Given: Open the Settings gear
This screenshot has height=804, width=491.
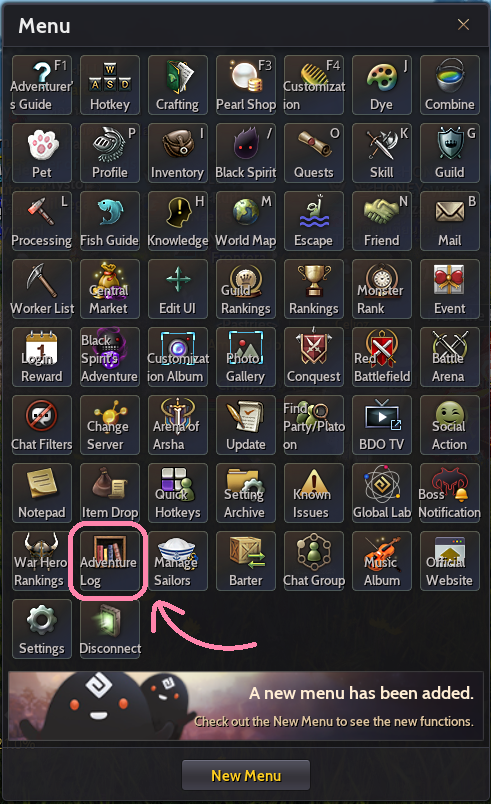Looking at the screenshot, I should click(42, 629).
